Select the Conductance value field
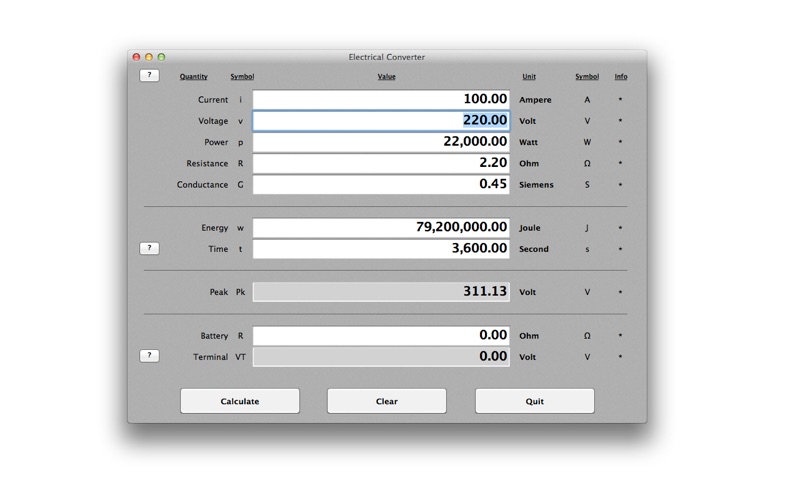Image resolution: width=800 pixels, height=500 pixels. point(381,185)
